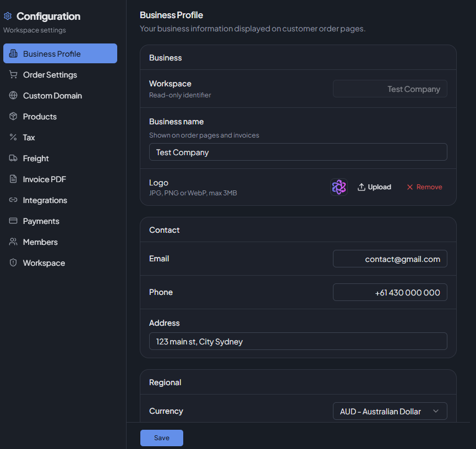Click the Currency label
476x449 pixels.
pyautogui.click(x=166, y=410)
